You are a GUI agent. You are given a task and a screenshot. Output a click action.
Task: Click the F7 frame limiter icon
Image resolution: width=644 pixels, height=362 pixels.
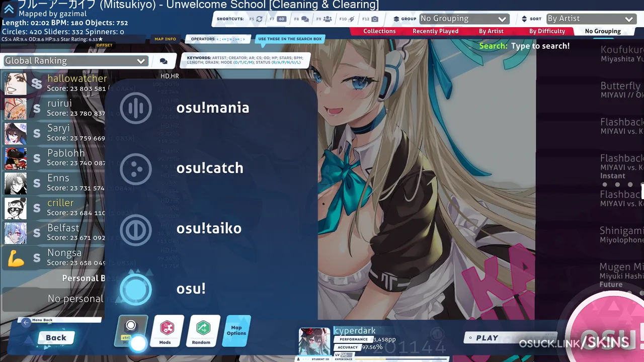[281, 19]
